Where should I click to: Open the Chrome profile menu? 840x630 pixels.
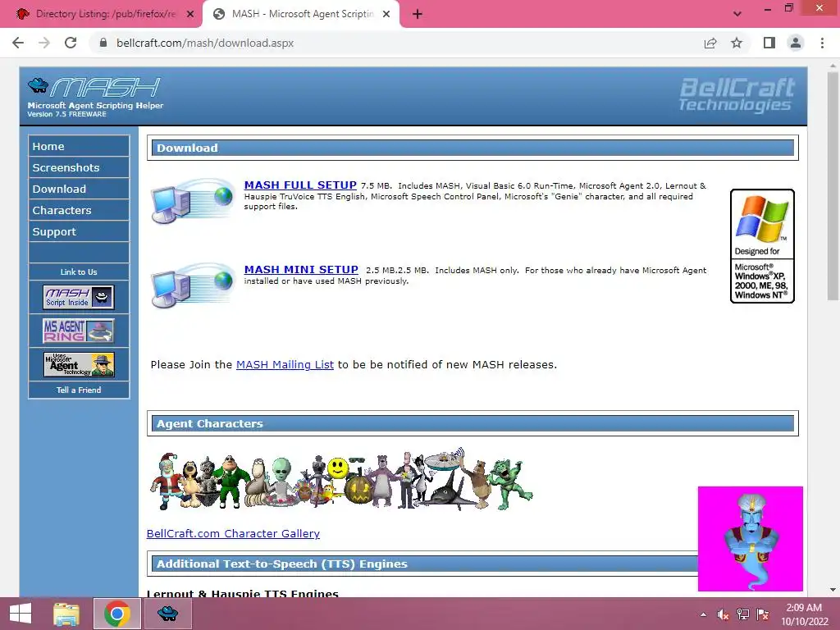(x=796, y=43)
